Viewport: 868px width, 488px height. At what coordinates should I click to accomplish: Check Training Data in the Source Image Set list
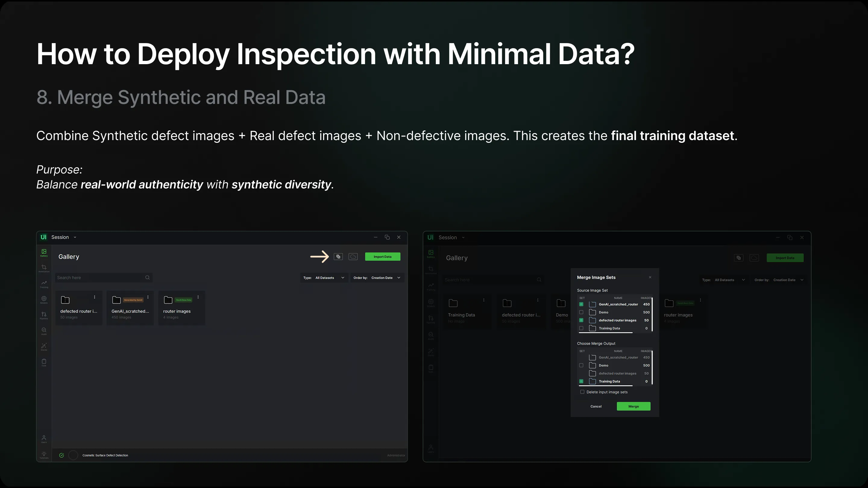[x=581, y=328]
